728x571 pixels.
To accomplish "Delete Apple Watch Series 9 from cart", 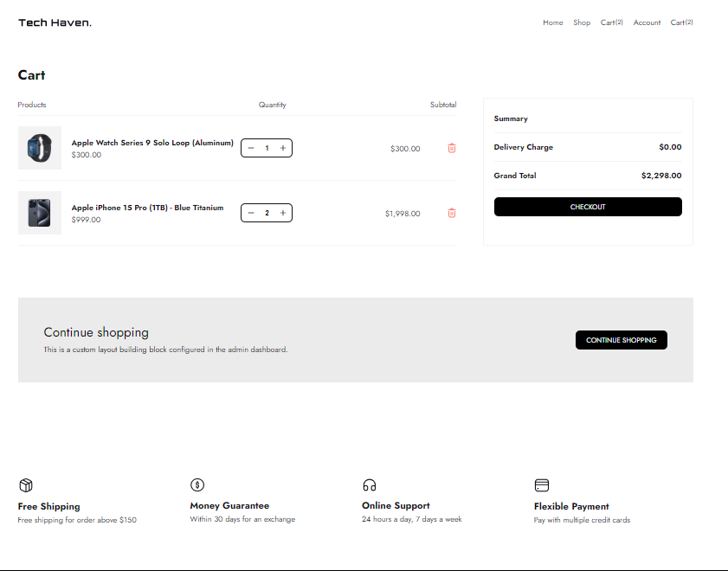I will pyautogui.click(x=451, y=148).
